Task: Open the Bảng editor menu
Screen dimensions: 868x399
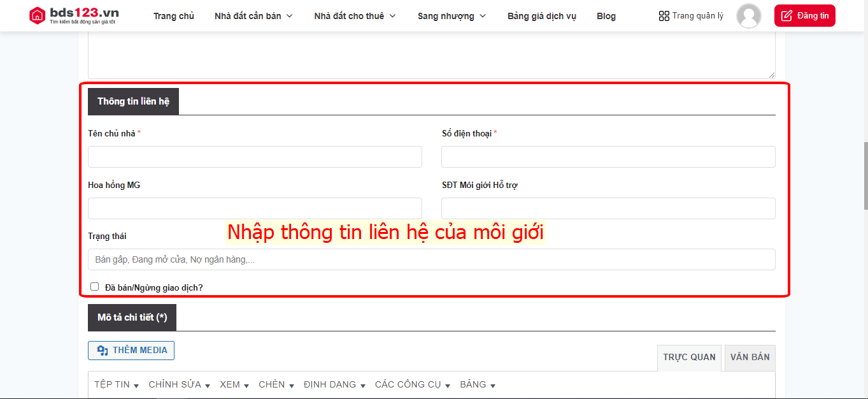Action: (x=478, y=385)
